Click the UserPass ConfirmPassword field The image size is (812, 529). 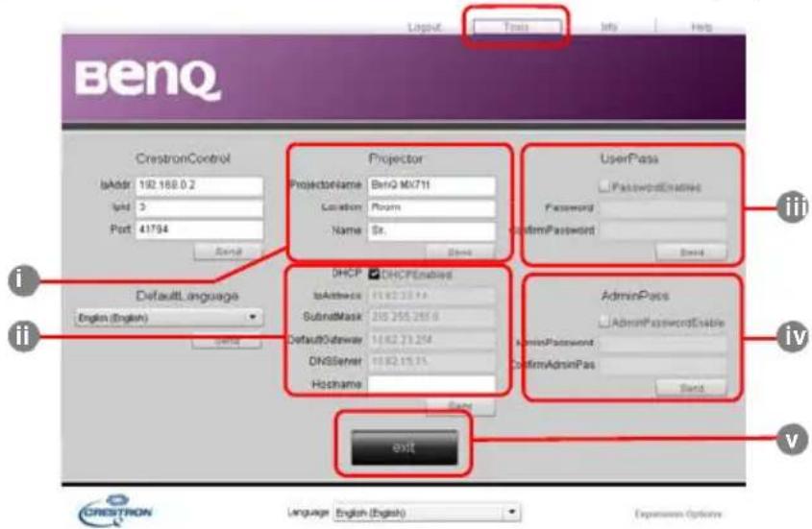tap(663, 230)
